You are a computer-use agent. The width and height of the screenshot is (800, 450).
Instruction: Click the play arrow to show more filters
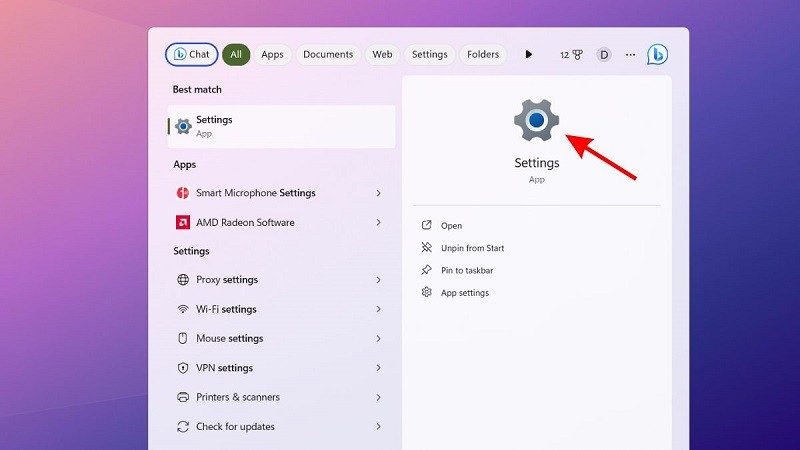(529, 55)
